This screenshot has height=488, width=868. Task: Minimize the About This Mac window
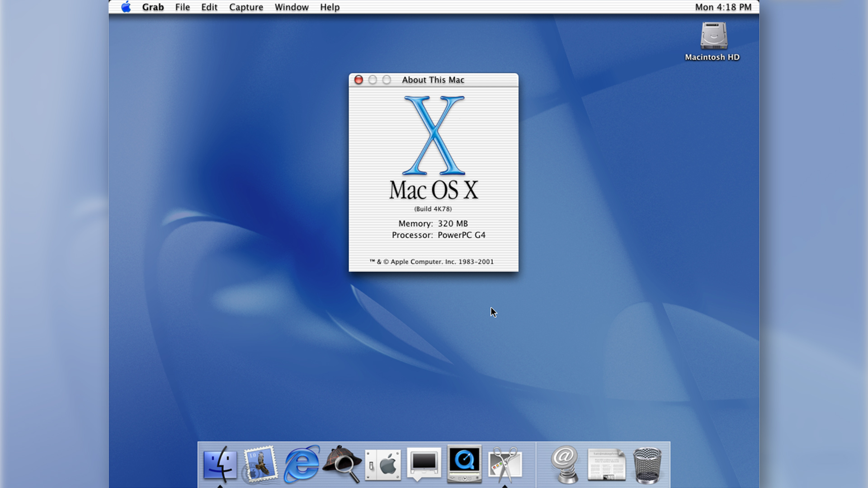373,80
